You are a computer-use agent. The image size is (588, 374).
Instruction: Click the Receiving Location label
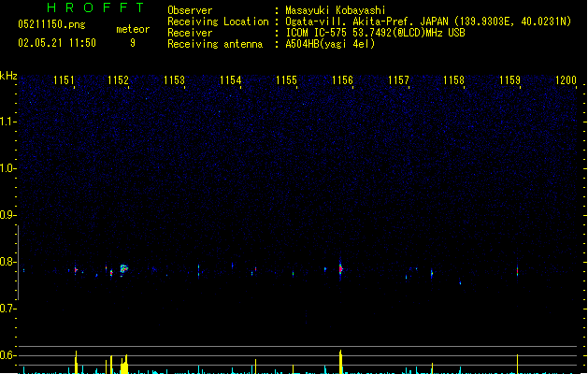(x=218, y=22)
